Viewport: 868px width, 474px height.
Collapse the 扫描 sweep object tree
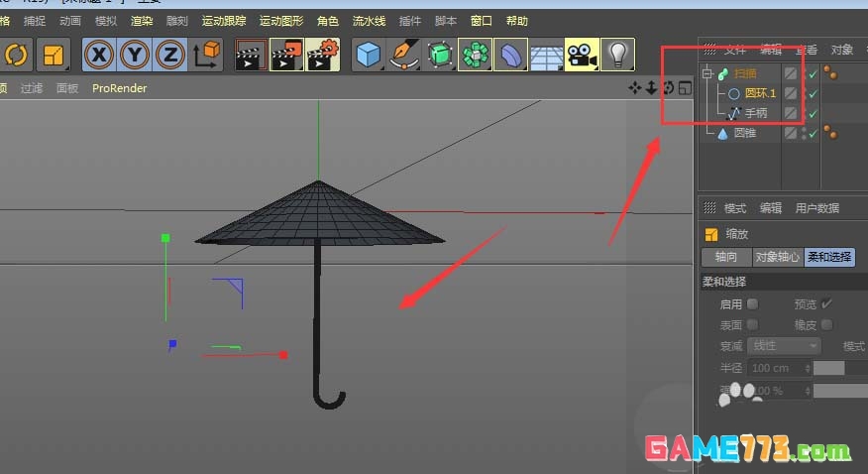coord(707,73)
